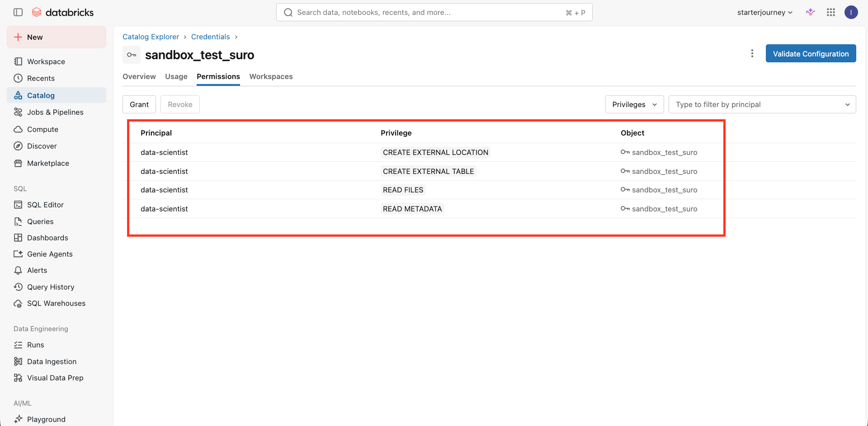This screenshot has width=868, height=426.
Task: Click the Databricks logo
Action: click(63, 12)
